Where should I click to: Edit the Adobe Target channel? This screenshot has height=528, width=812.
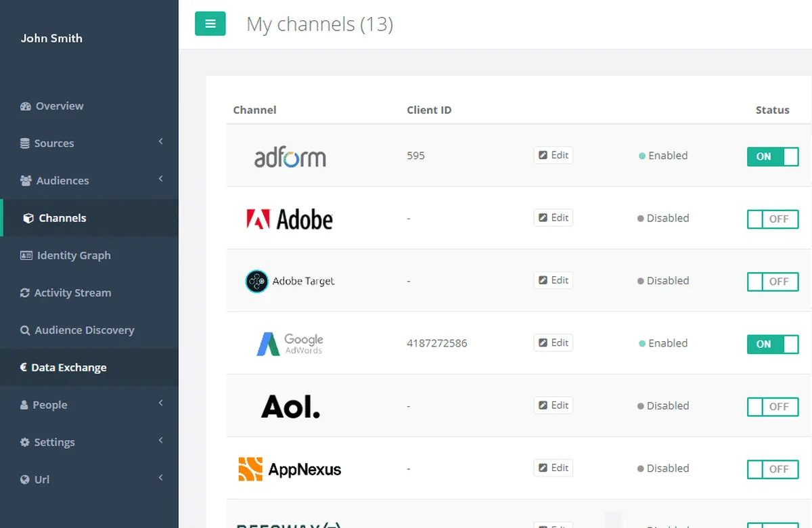point(554,280)
